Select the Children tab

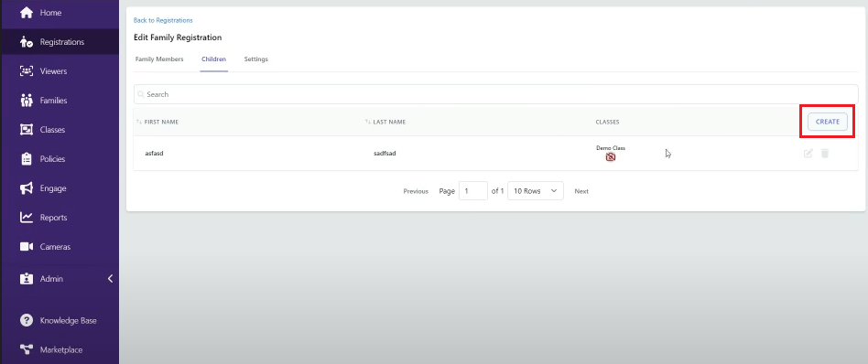point(213,59)
